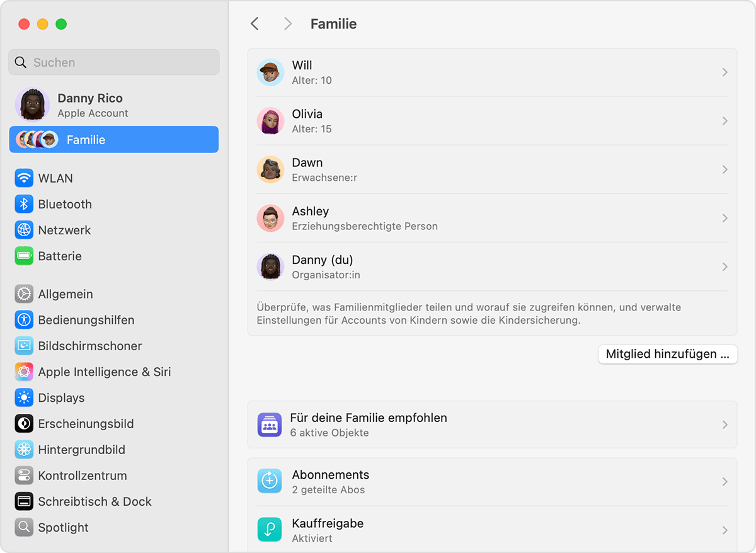
Task: Select Familie in the sidebar
Action: [x=114, y=140]
